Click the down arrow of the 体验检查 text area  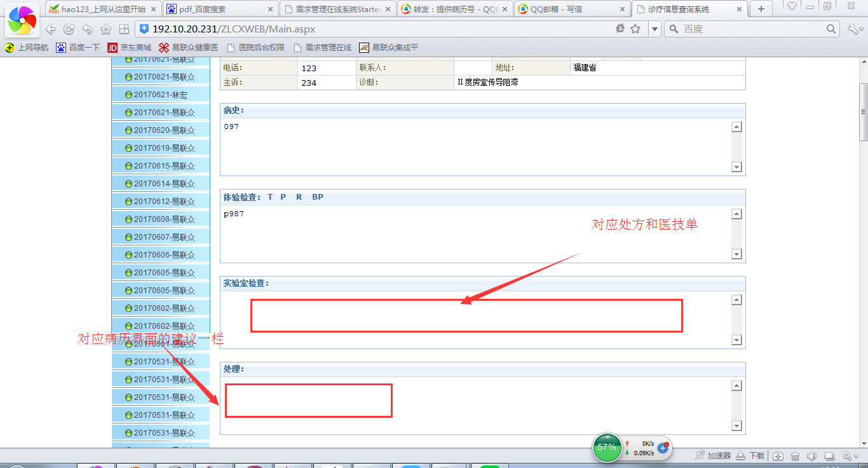[x=736, y=254]
